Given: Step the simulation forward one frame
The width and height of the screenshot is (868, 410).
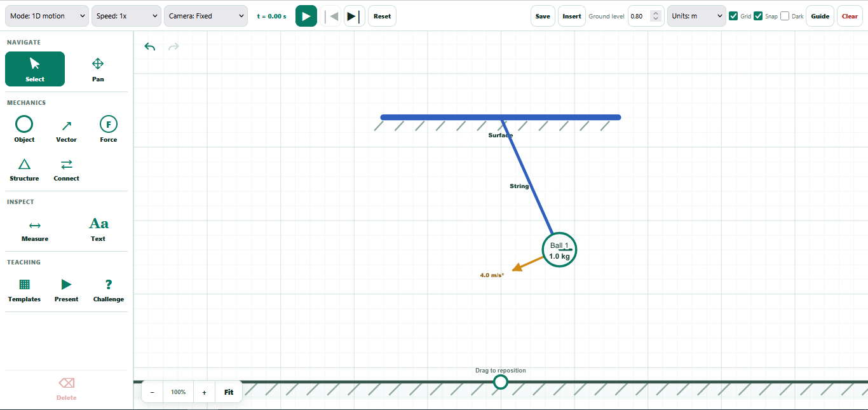Looking at the screenshot, I should click(354, 16).
